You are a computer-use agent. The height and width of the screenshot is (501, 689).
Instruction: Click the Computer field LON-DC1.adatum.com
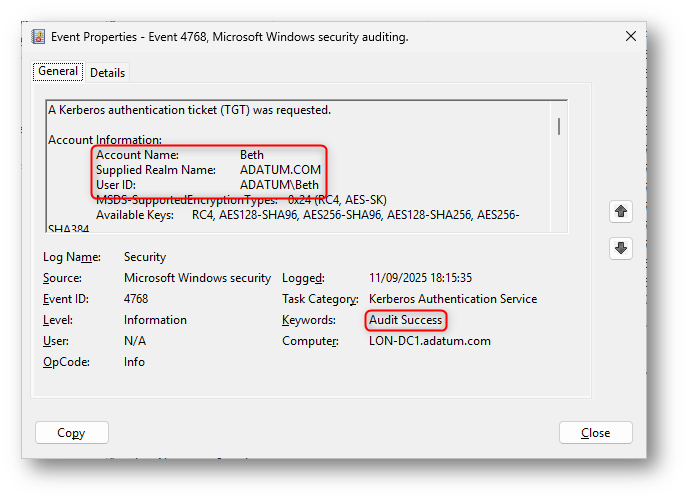[430, 341]
